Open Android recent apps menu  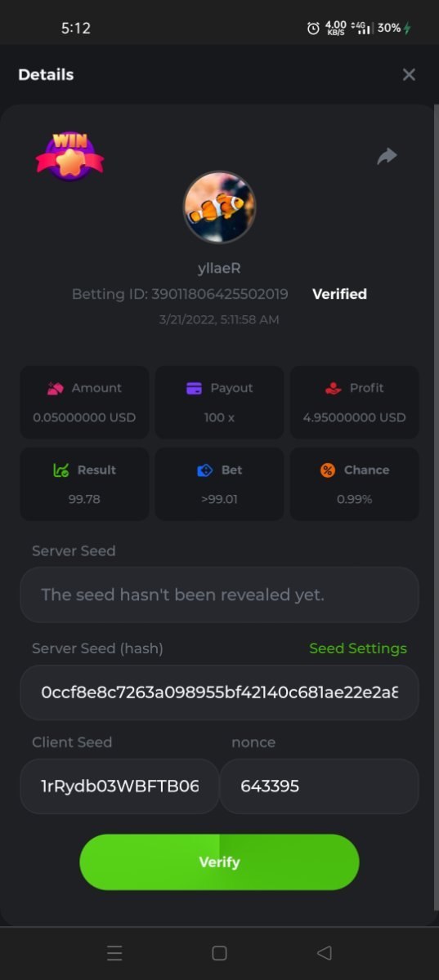[114, 953]
